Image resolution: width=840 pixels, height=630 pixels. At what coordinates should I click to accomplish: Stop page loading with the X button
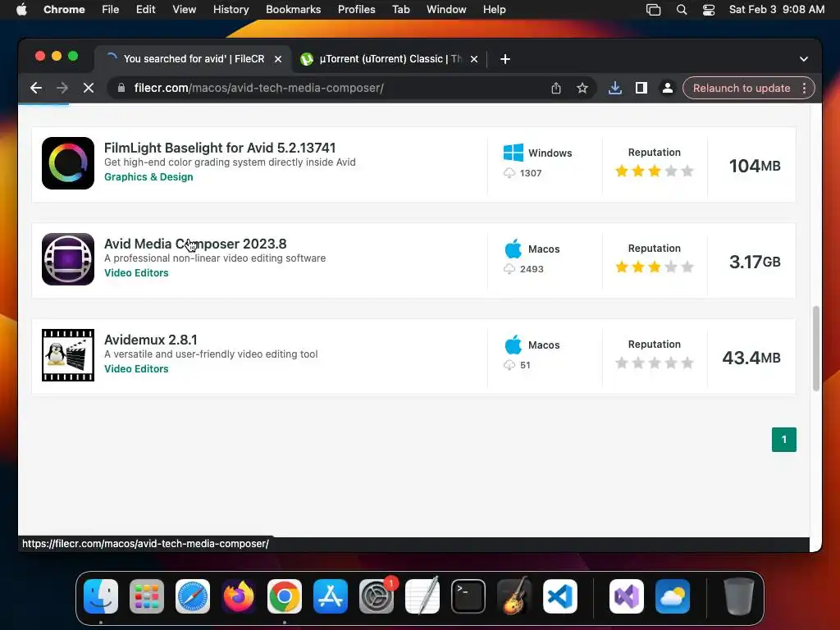point(89,88)
